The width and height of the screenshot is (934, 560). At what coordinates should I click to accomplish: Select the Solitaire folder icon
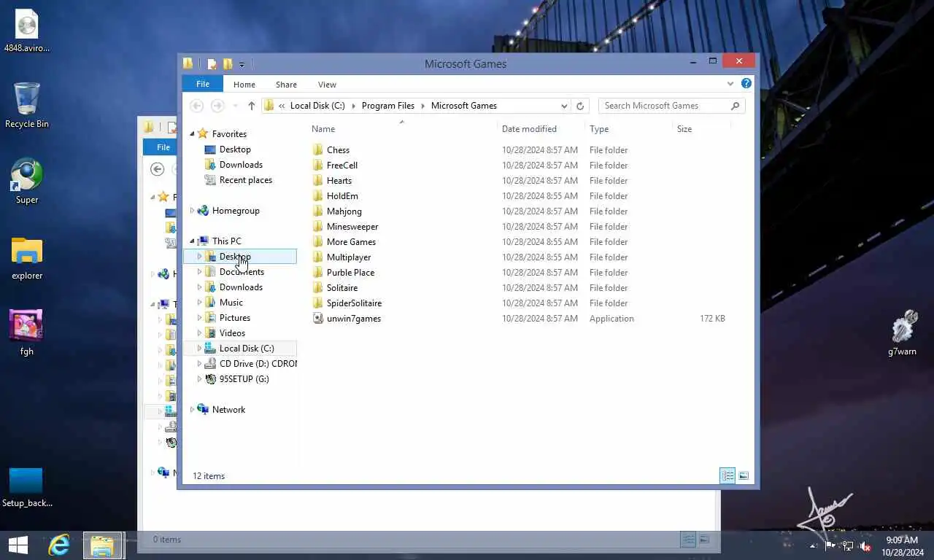point(317,287)
